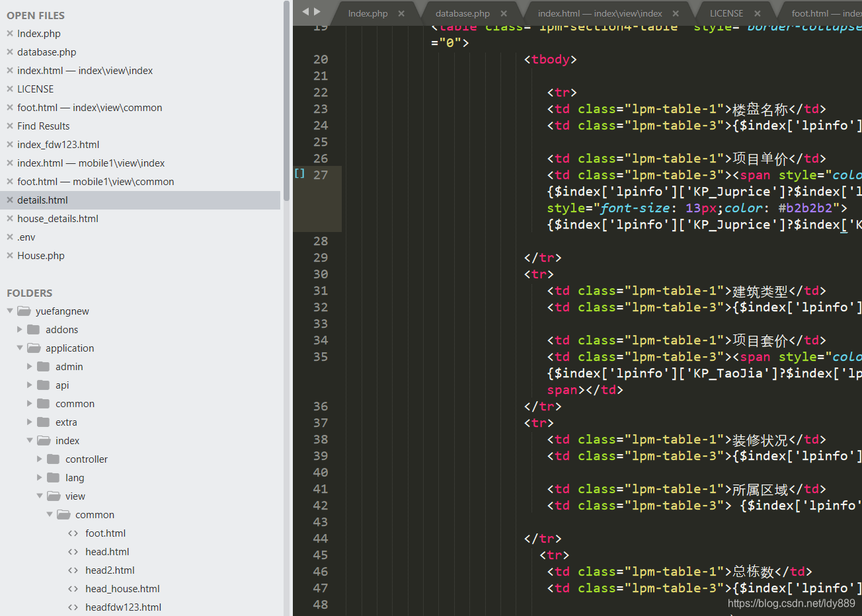Close details.html from the Open Files list
862x616 pixels.
click(9, 200)
